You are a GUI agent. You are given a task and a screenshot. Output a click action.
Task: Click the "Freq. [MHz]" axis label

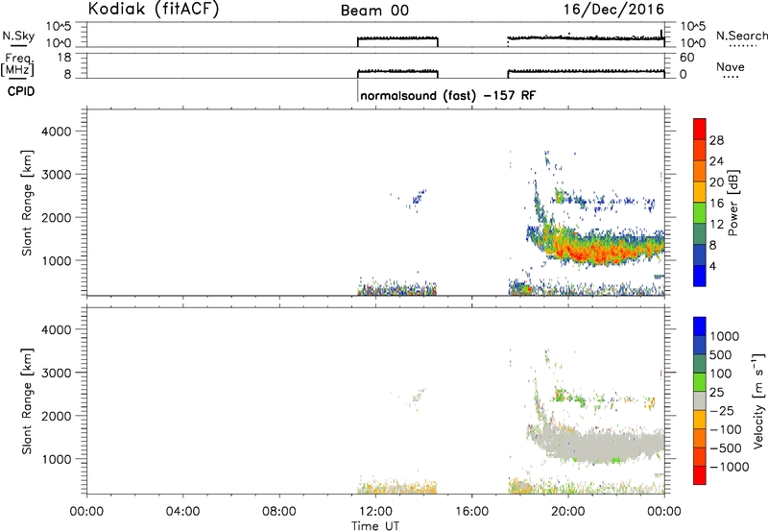(17, 64)
